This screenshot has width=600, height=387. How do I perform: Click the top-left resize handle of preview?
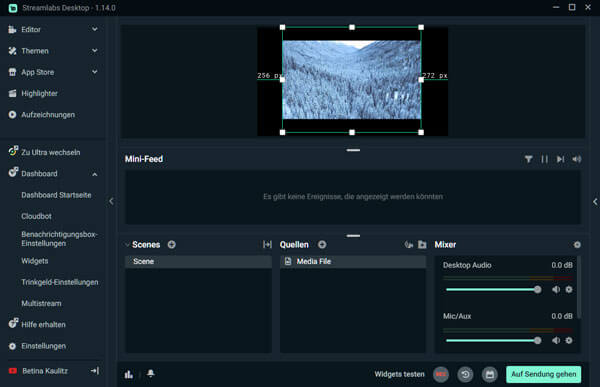(x=282, y=27)
